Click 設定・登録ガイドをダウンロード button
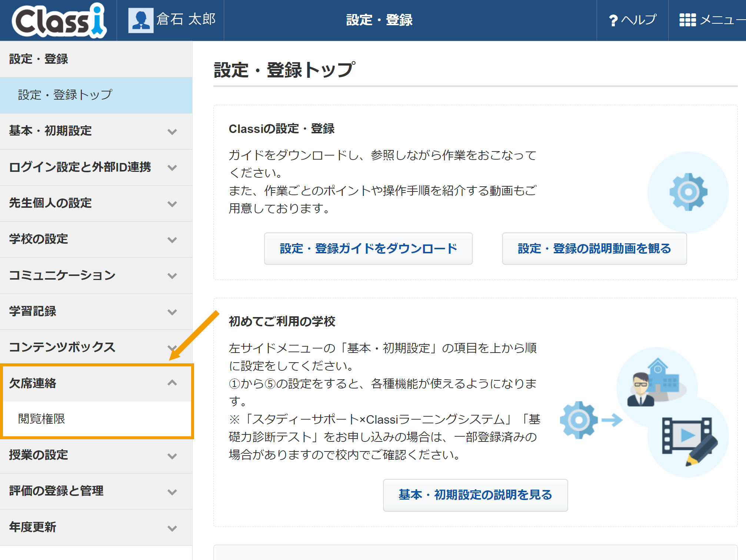Screen dimensions: 746x560 click(x=368, y=249)
